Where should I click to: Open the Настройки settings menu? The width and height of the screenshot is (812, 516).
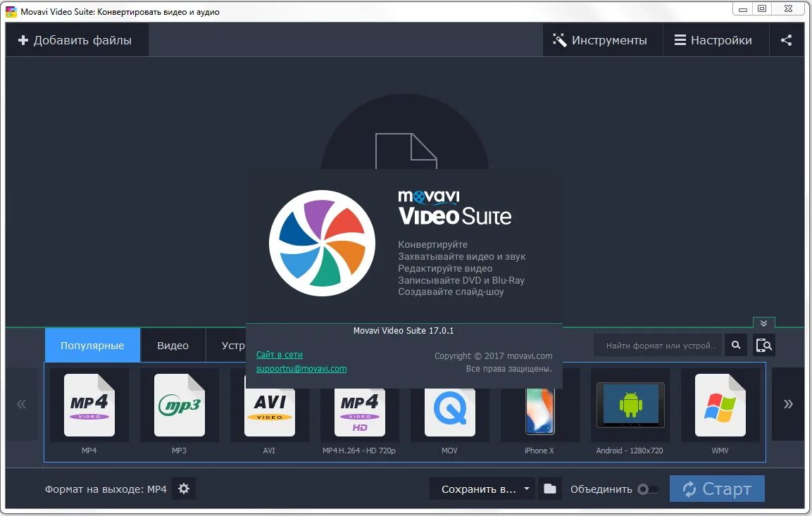pos(715,40)
